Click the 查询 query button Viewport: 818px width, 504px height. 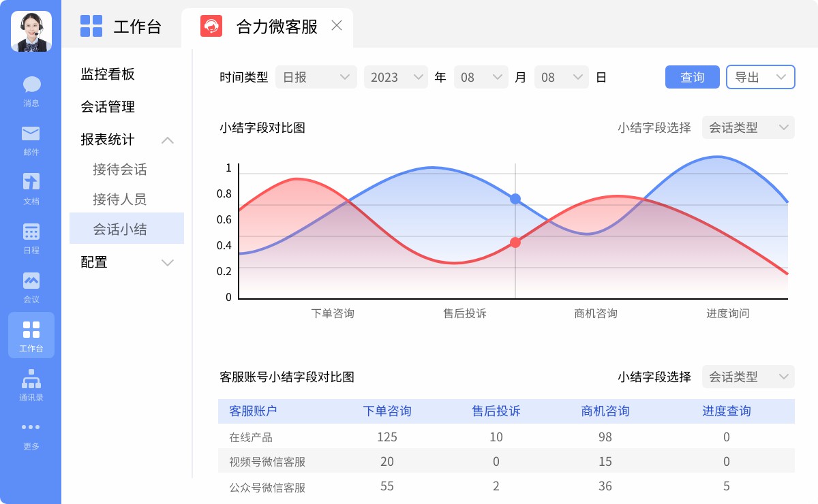[692, 77]
